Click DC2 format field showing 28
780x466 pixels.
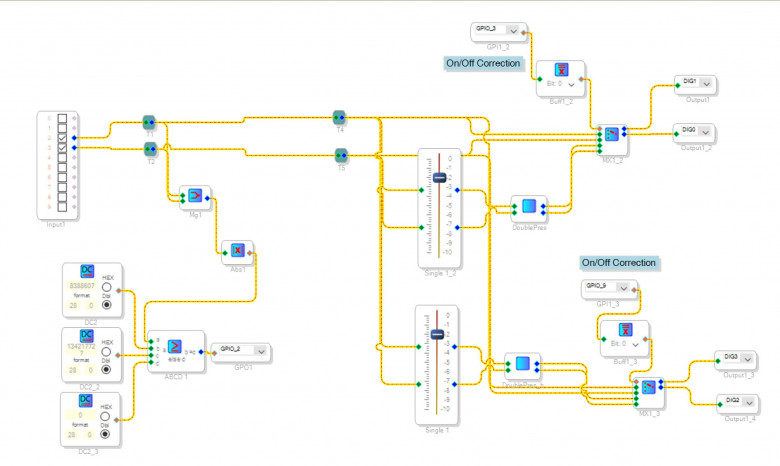click(73, 305)
